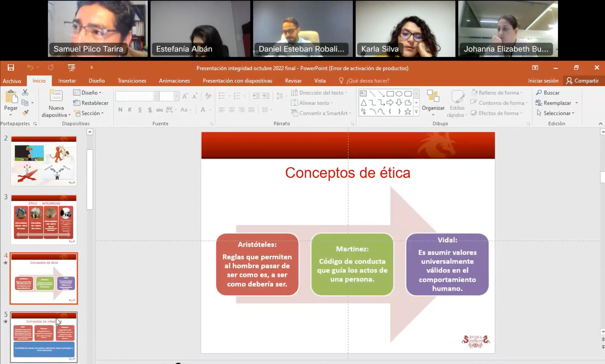Click the Format Painter brush icon
Screen dimensions: 605x364
(x=25, y=113)
